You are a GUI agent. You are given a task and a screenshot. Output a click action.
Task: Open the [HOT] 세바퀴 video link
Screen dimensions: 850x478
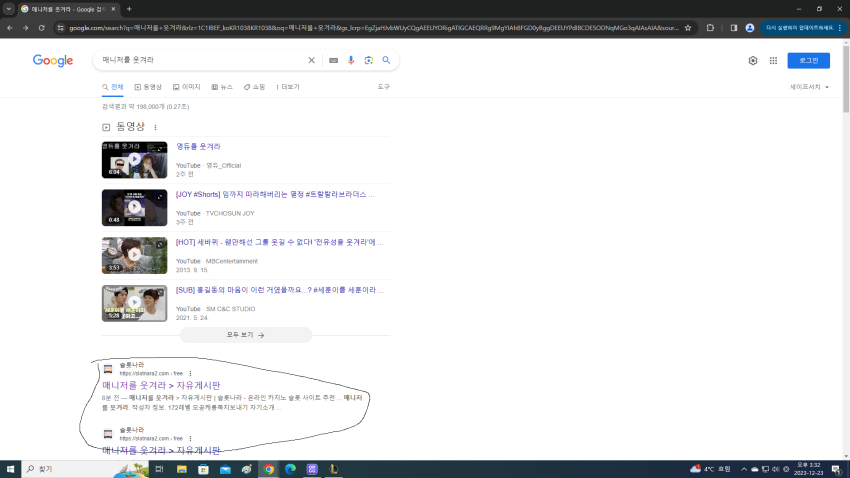[279, 242]
